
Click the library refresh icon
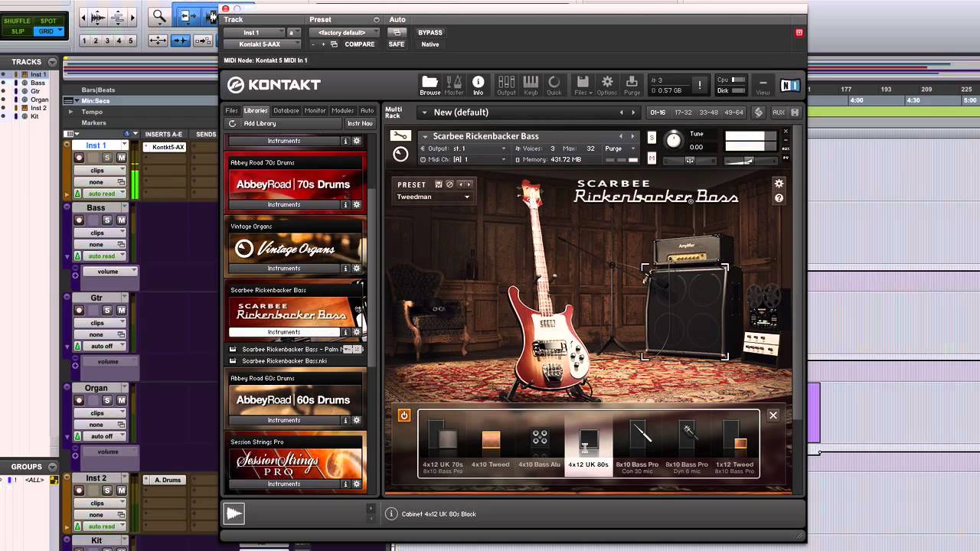click(232, 123)
